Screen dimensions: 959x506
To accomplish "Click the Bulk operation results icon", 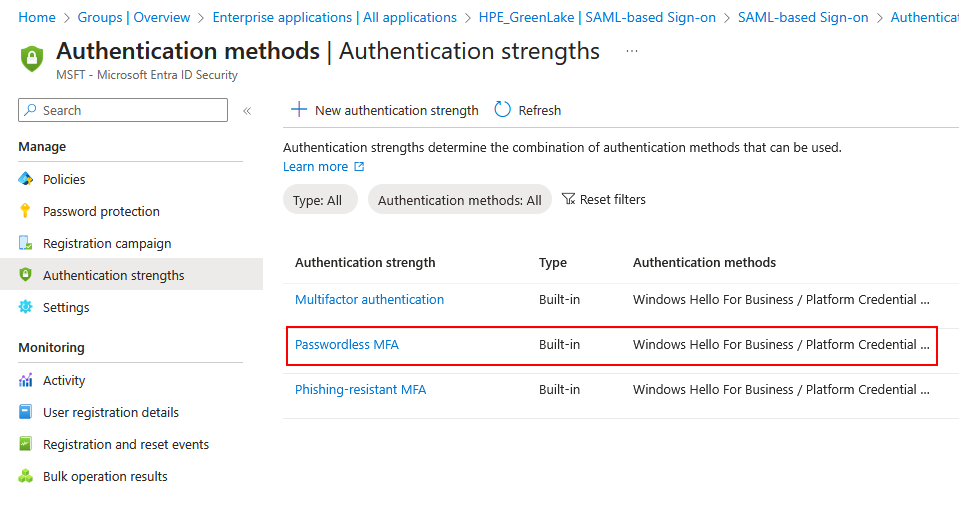I will (26, 476).
